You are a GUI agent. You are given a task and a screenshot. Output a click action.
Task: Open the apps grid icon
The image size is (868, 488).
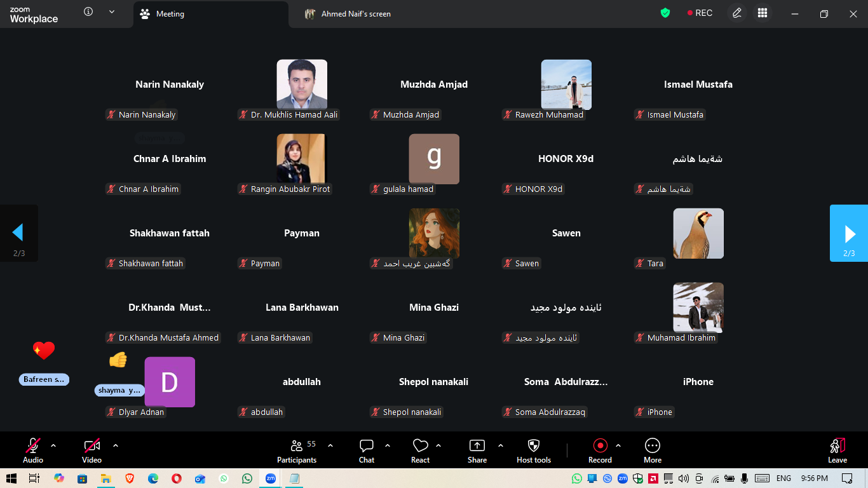point(763,13)
